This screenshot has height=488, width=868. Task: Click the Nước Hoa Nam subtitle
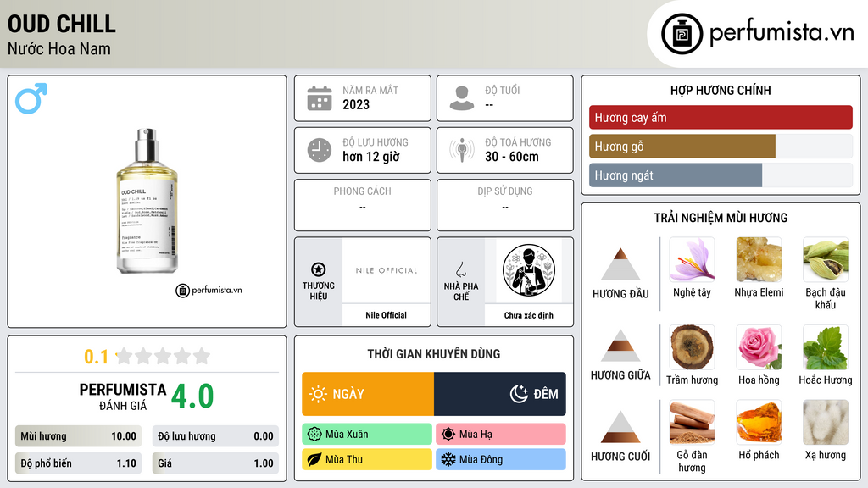click(59, 48)
